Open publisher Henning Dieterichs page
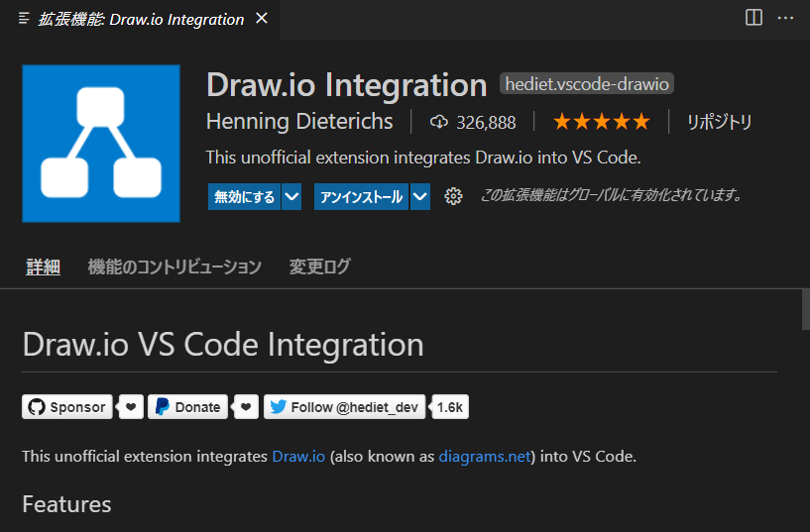 coord(299,121)
